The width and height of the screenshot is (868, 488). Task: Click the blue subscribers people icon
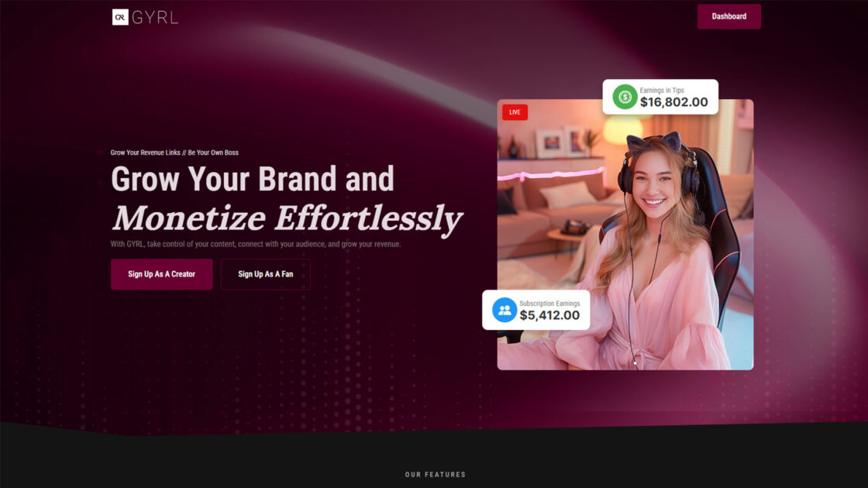(505, 310)
